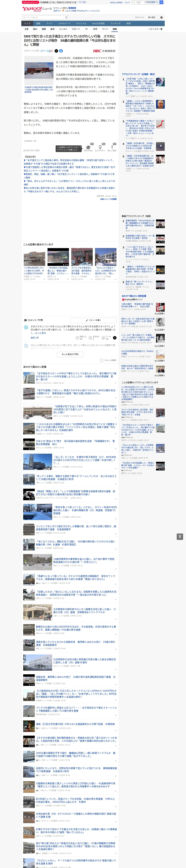The height and width of the screenshot is (868, 186).
Task: Click the back-to-top arrow button
Action: tap(180, 536)
